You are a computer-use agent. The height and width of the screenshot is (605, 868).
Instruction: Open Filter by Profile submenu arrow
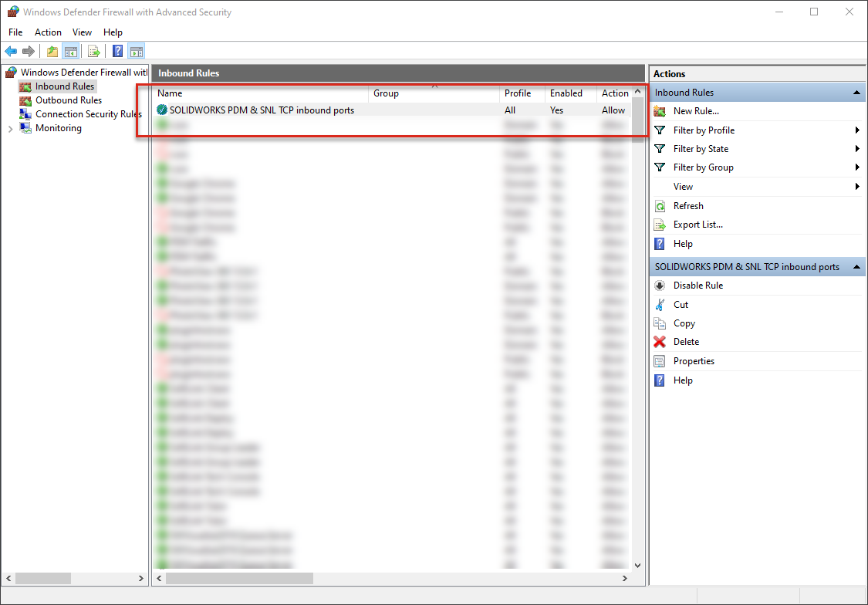pyautogui.click(x=857, y=130)
